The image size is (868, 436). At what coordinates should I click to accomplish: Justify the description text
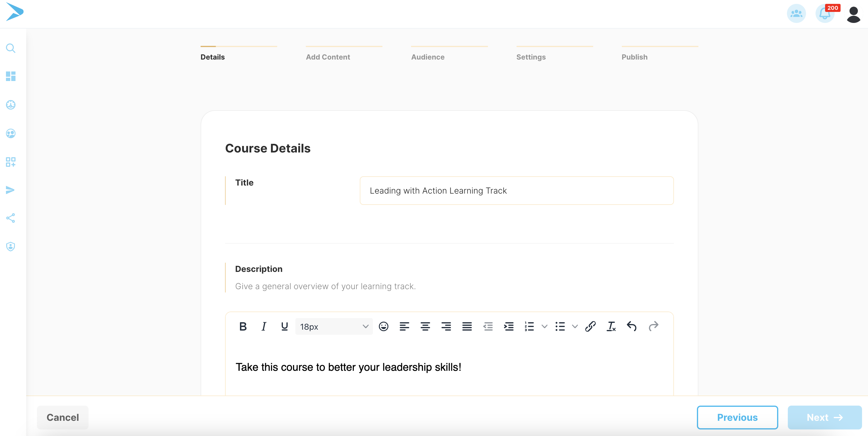467,327
